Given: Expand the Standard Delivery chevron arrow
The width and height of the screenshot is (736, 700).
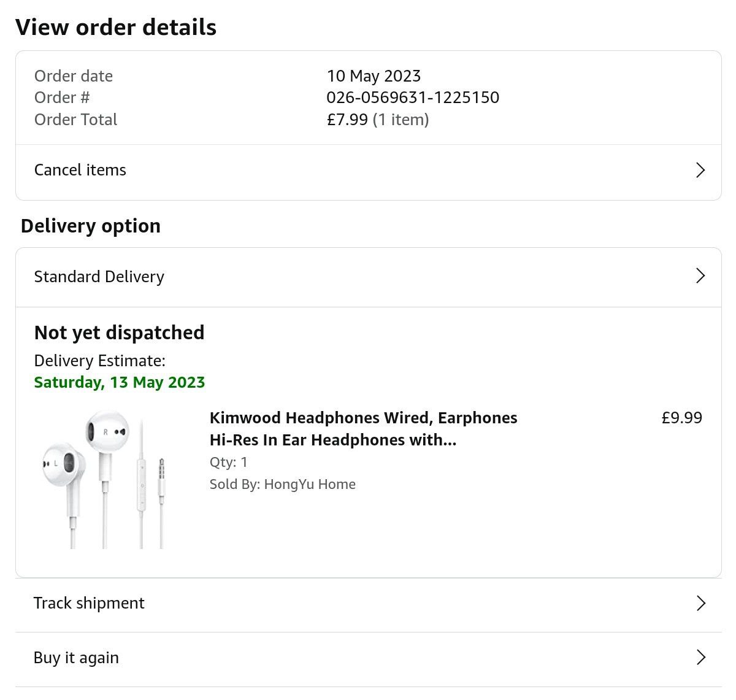Looking at the screenshot, I should (x=700, y=276).
